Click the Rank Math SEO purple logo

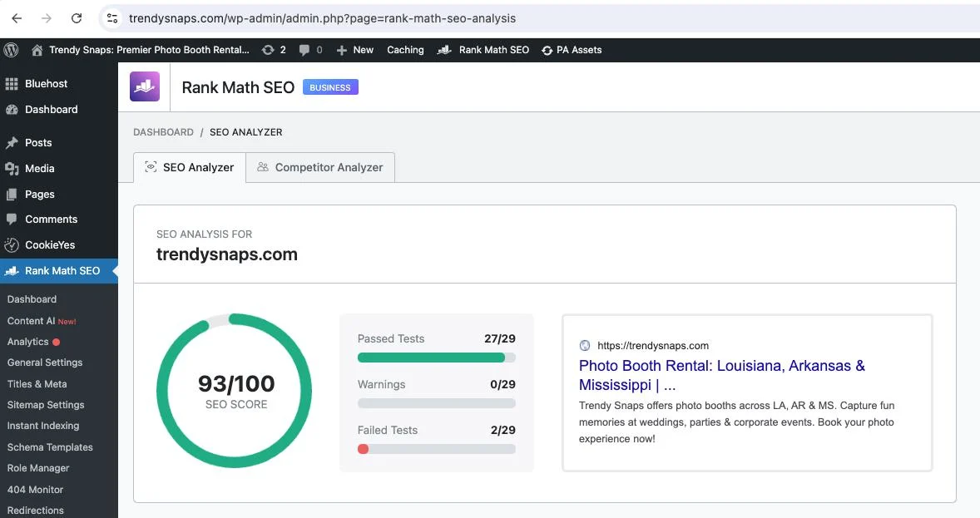(x=145, y=86)
